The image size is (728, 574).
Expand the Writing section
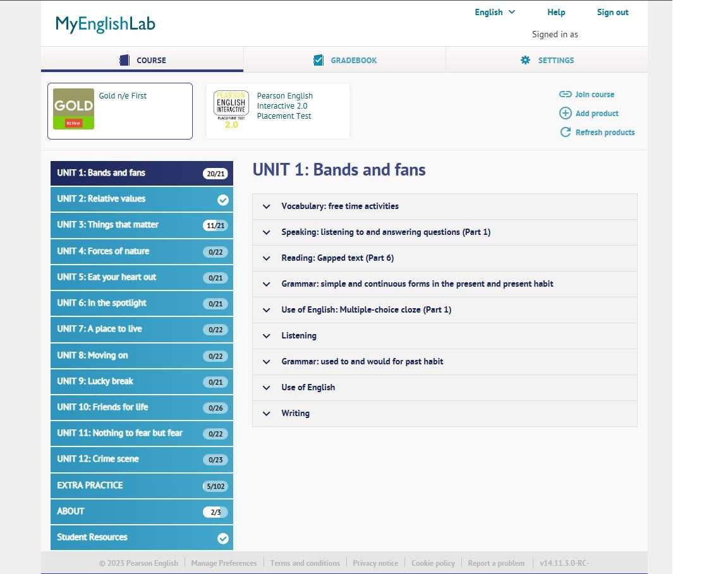coord(445,414)
